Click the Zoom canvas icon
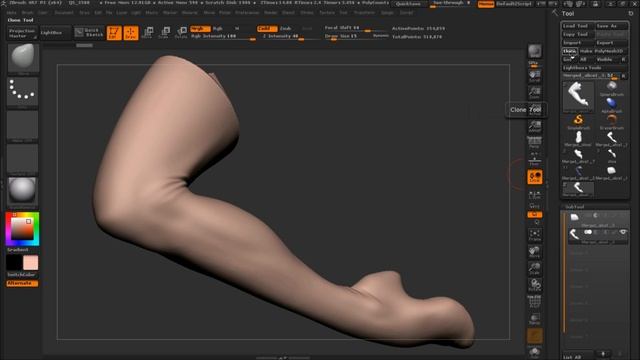 535,93
